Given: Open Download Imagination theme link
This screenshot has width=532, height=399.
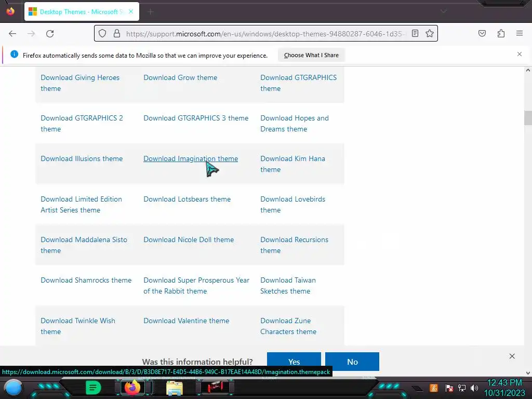Looking at the screenshot, I should coord(191,158).
